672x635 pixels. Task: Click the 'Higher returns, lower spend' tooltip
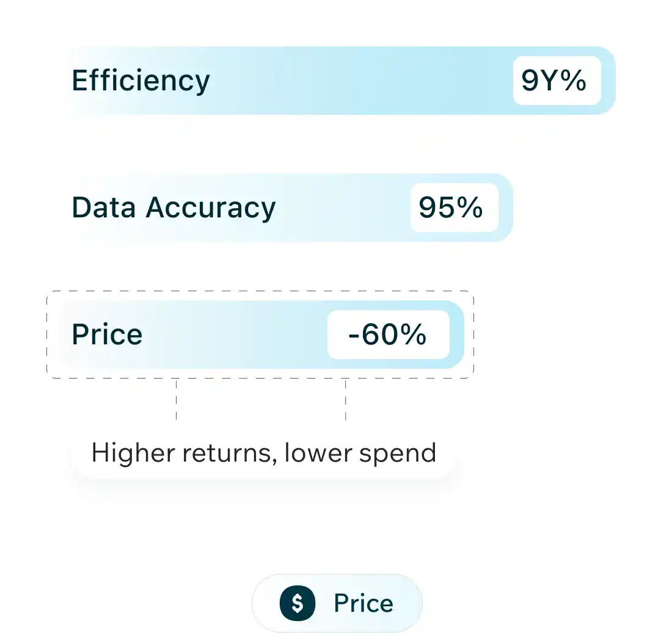tap(263, 453)
